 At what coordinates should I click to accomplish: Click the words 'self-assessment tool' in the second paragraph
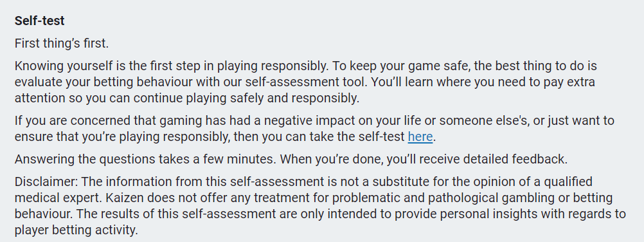tap(305, 82)
